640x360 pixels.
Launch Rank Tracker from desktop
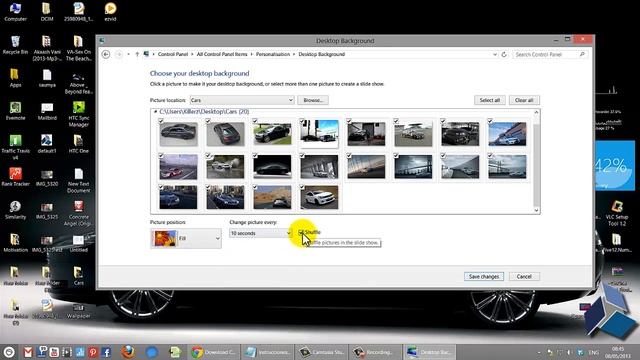pos(16,177)
